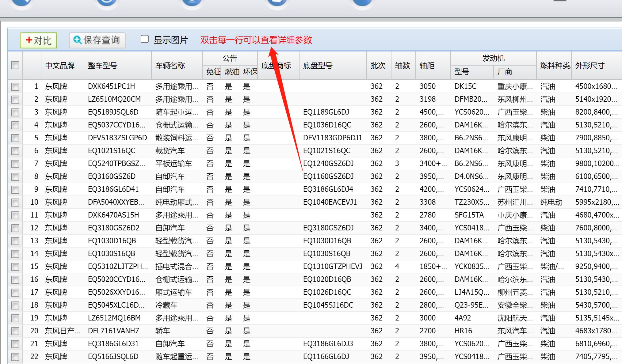Click the 外形尺寸 column header
The height and width of the screenshot is (364, 622).
pos(597,65)
